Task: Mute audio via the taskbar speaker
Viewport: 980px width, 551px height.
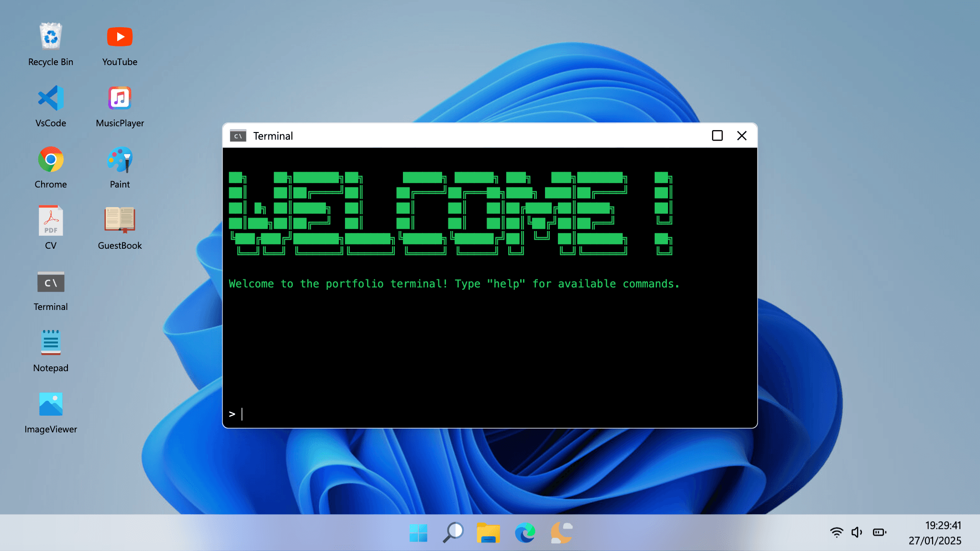Action: pos(857,532)
